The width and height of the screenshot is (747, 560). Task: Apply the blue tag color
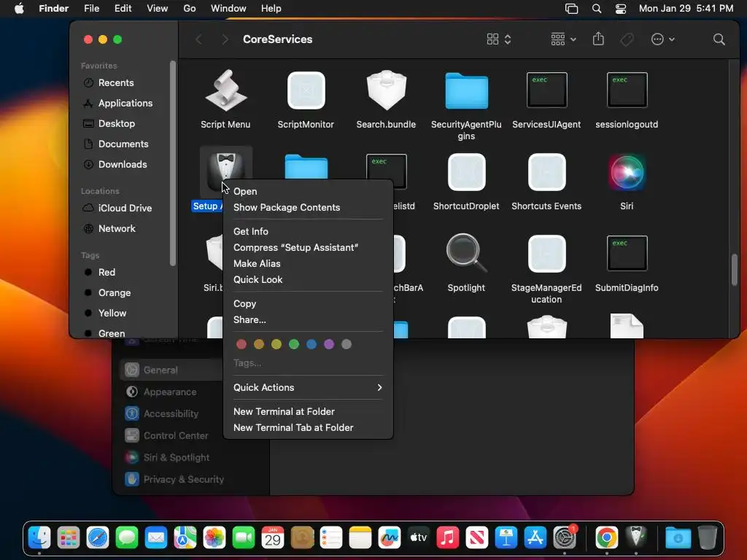click(311, 344)
